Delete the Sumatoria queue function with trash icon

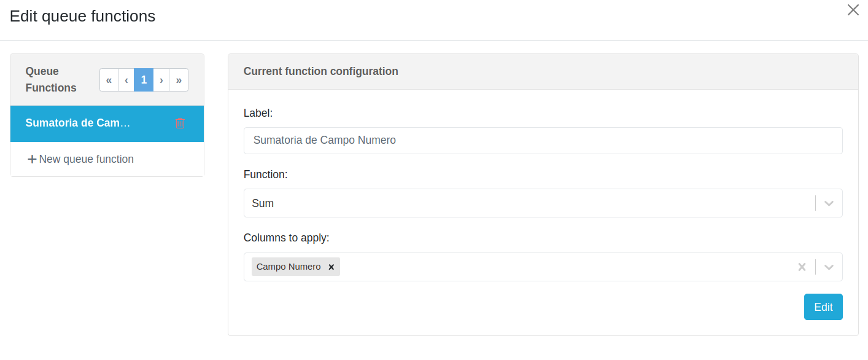tap(180, 123)
